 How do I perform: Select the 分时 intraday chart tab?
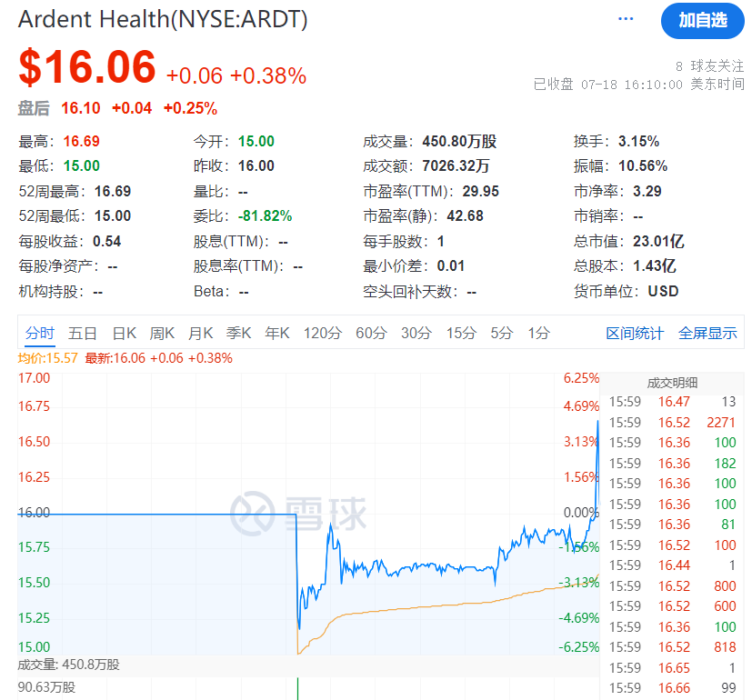click(x=40, y=333)
